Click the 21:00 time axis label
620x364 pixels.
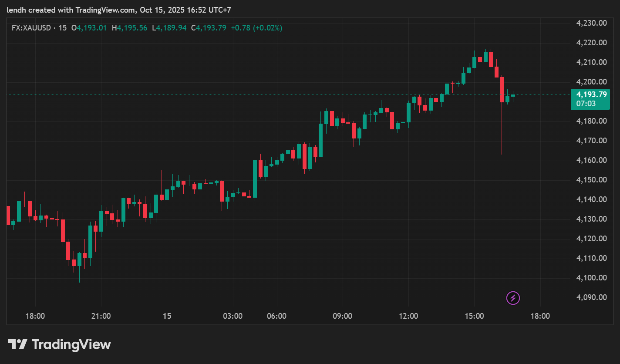101,316
